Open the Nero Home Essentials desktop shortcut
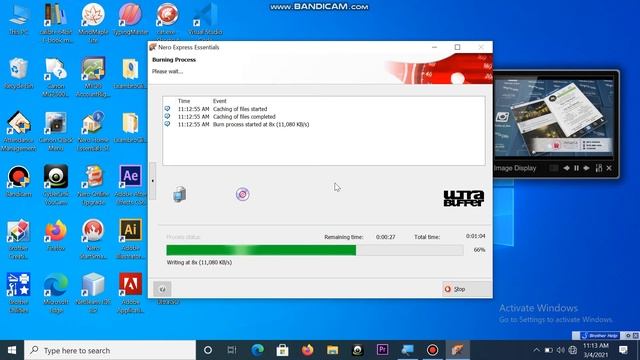This screenshot has width=640, height=360. pyautogui.click(x=93, y=131)
